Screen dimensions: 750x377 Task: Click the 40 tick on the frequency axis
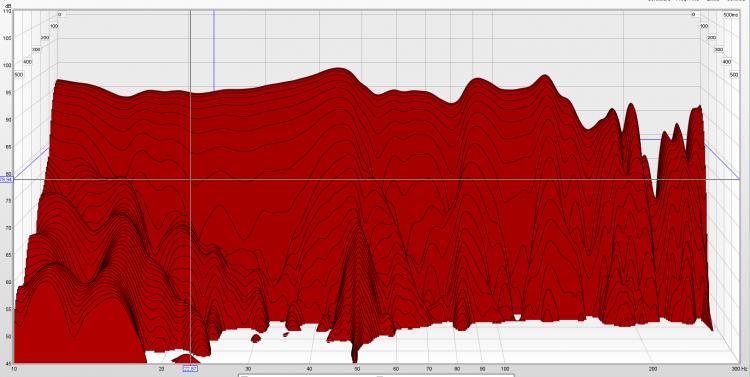coord(309,369)
